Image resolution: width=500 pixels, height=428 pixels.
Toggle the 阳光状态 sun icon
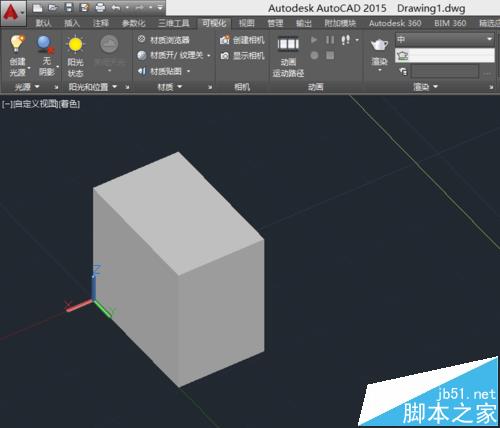click(x=75, y=44)
